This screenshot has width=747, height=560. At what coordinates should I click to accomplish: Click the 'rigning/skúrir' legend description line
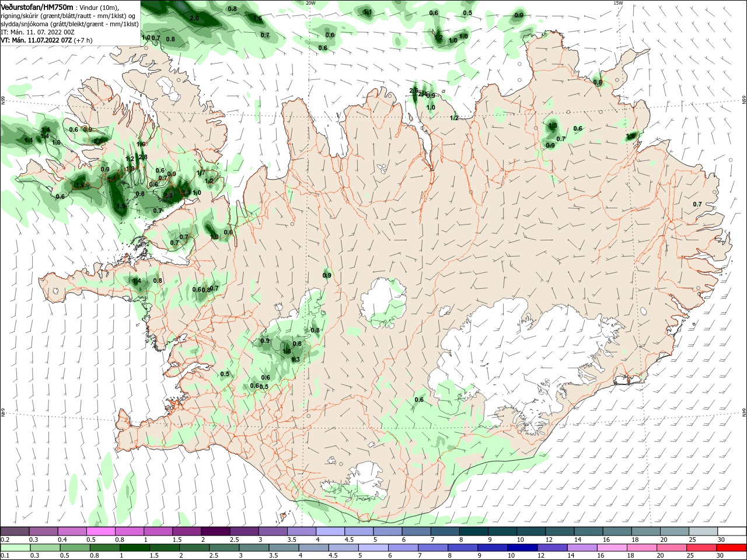pyautogui.click(x=69, y=16)
